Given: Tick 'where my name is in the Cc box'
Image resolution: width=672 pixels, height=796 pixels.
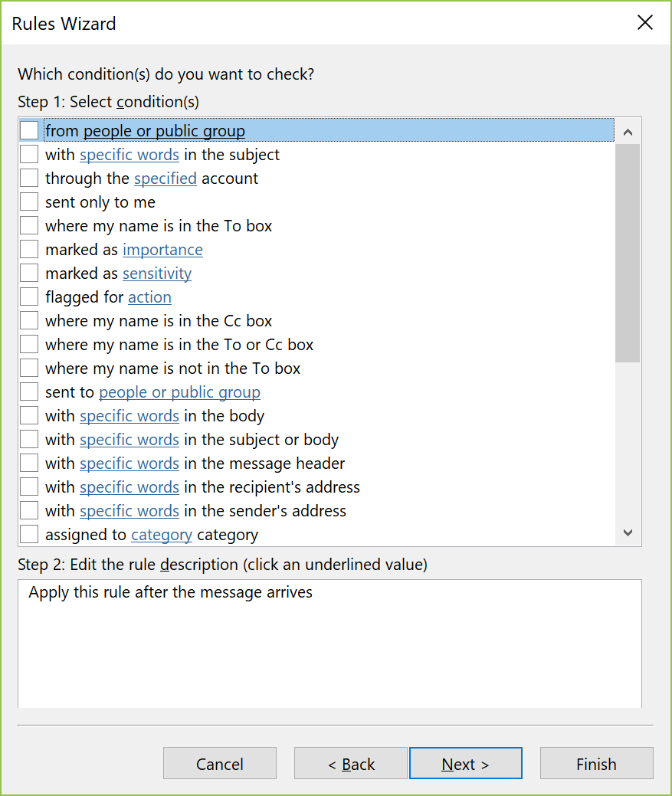Looking at the screenshot, I should click(29, 321).
